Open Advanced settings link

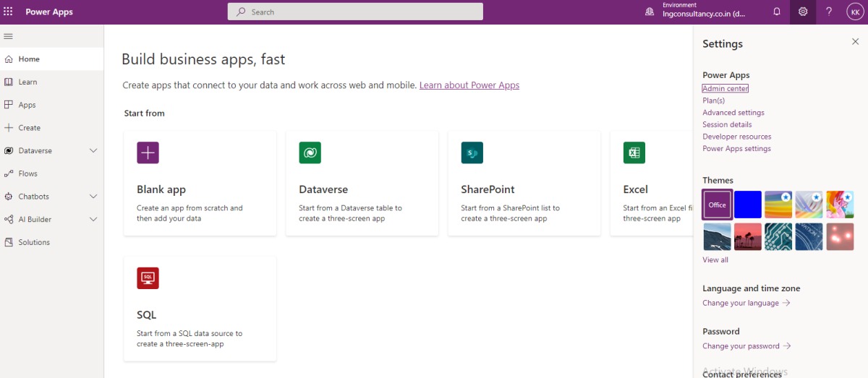tap(733, 113)
